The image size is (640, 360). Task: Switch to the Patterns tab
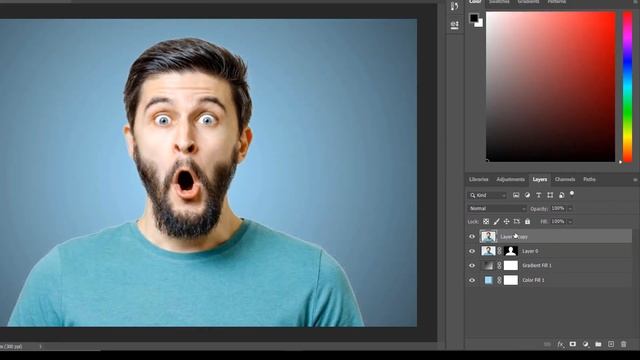(557, 2)
